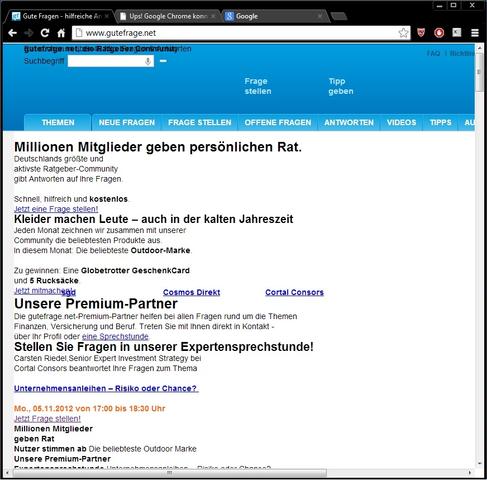487x480 pixels.
Task: Open the Cortal Consors partner link
Action: click(294, 292)
